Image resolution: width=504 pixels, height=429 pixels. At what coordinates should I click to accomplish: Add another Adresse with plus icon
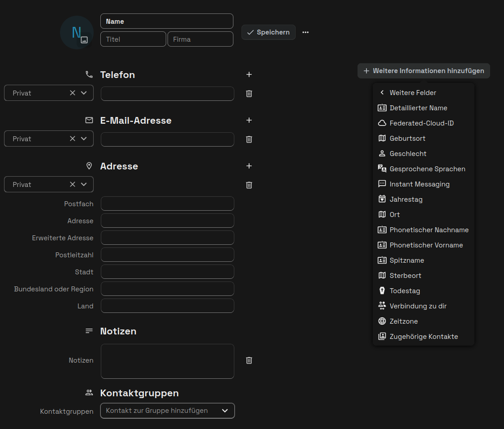249,166
